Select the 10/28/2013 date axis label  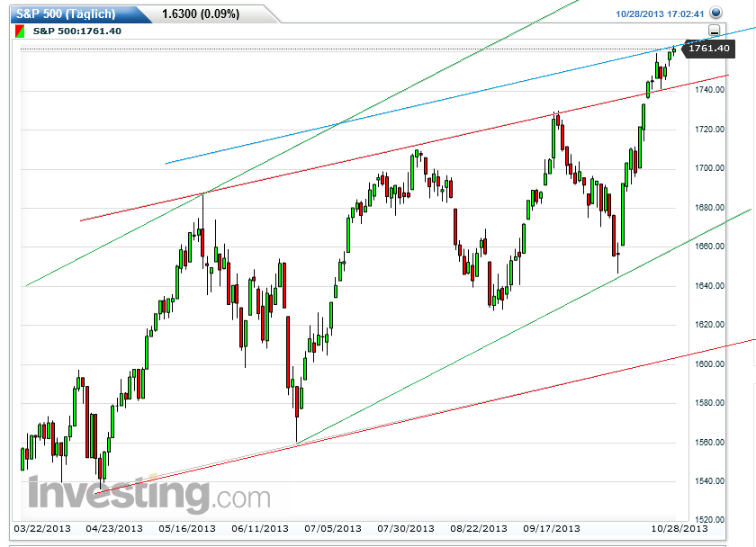pos(680,530)
